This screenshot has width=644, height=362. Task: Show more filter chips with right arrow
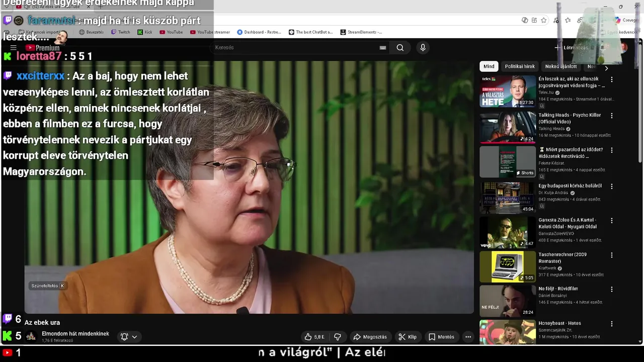click(606, 68)
